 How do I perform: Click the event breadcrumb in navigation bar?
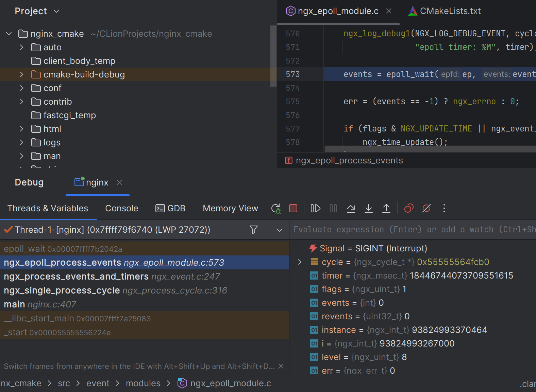click(98, 384)
